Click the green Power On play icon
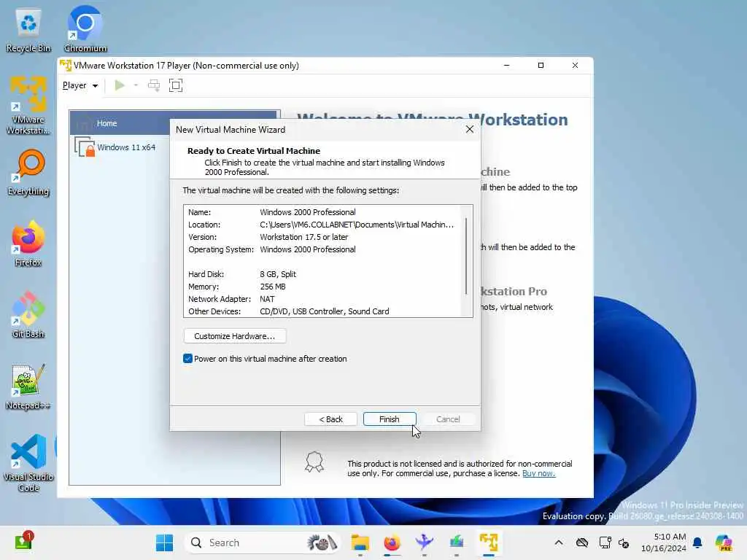747x560 pixels. (120, 86)
